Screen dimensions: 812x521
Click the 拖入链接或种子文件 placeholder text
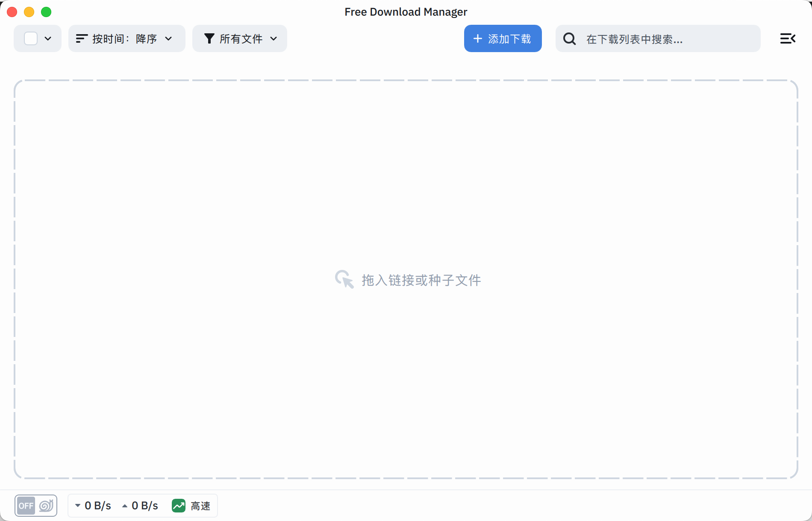(421, 280)
